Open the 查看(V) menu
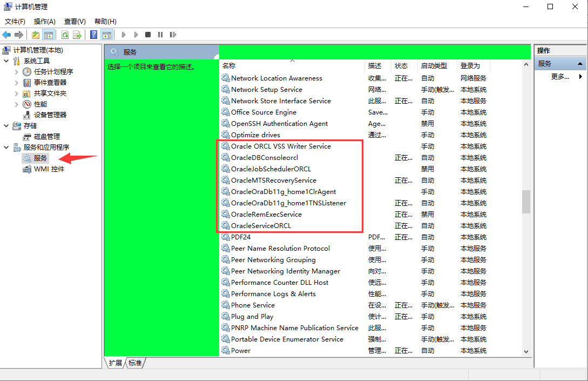588x381 pixels. (x=75, y=22)
